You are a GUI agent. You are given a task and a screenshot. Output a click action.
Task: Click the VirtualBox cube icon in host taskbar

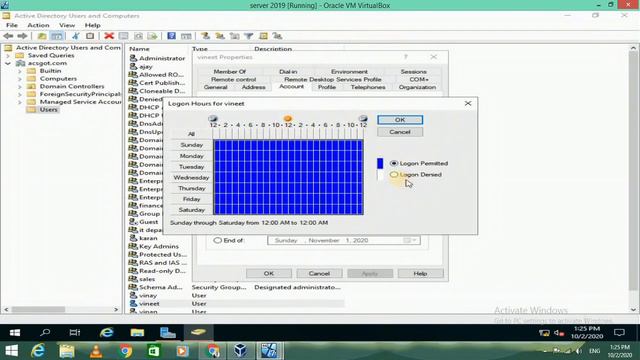tap(240, 351)
